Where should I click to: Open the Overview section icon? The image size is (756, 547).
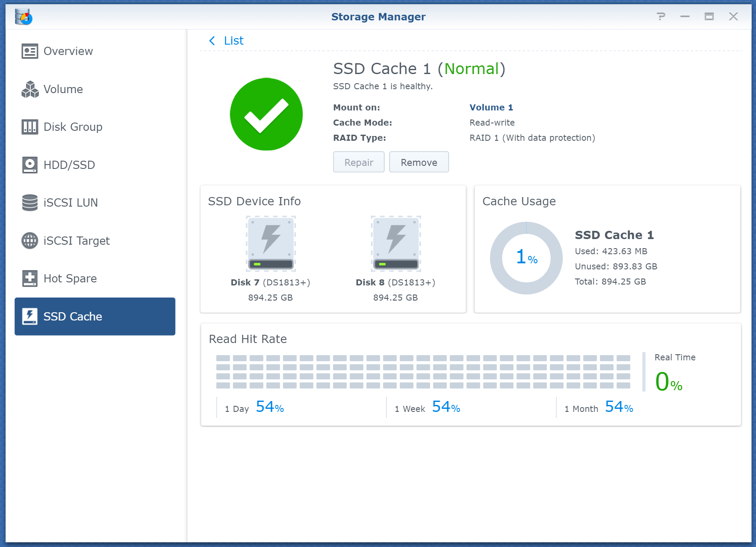[29, 51]
